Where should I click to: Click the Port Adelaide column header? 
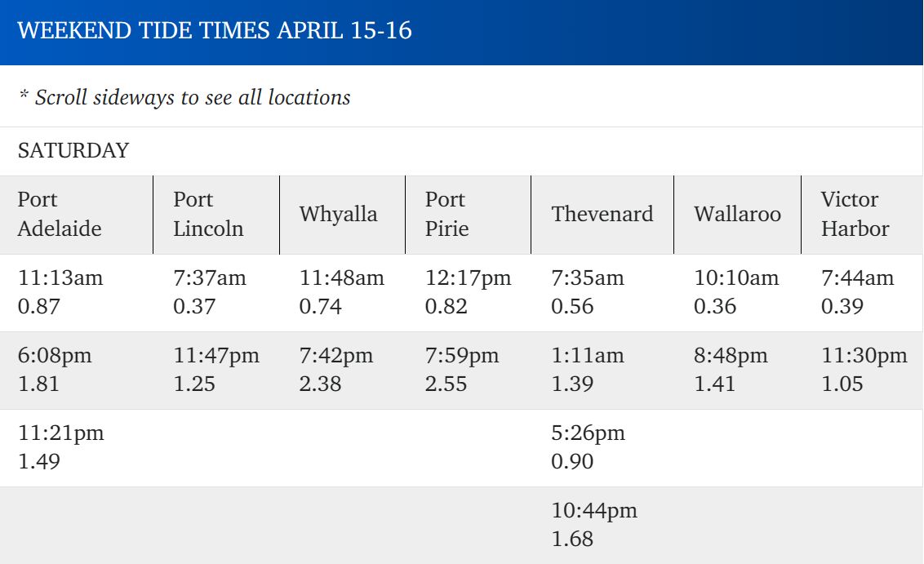[60, 215]
